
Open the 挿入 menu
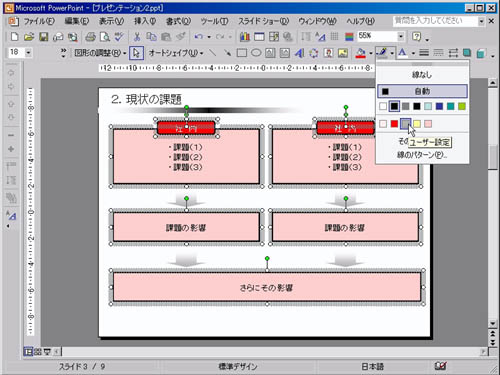point(145,21)
